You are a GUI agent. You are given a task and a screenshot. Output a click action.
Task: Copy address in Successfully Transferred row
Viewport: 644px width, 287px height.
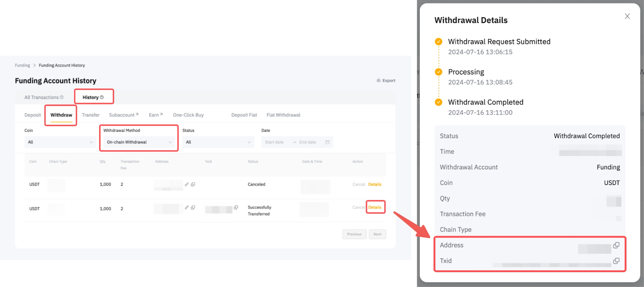(193, 207)
